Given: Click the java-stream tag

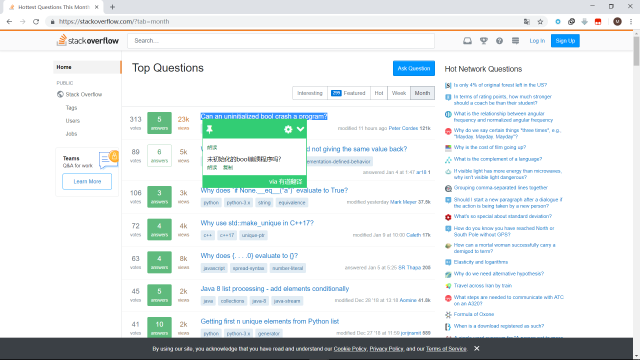Looking at the screenshot, I should click(x=287, y=301).
